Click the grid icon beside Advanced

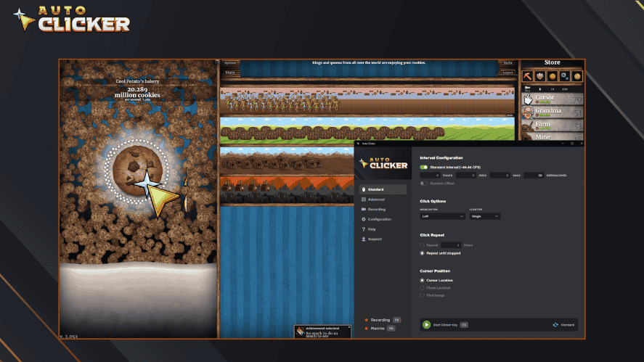[x=364, y=199]
